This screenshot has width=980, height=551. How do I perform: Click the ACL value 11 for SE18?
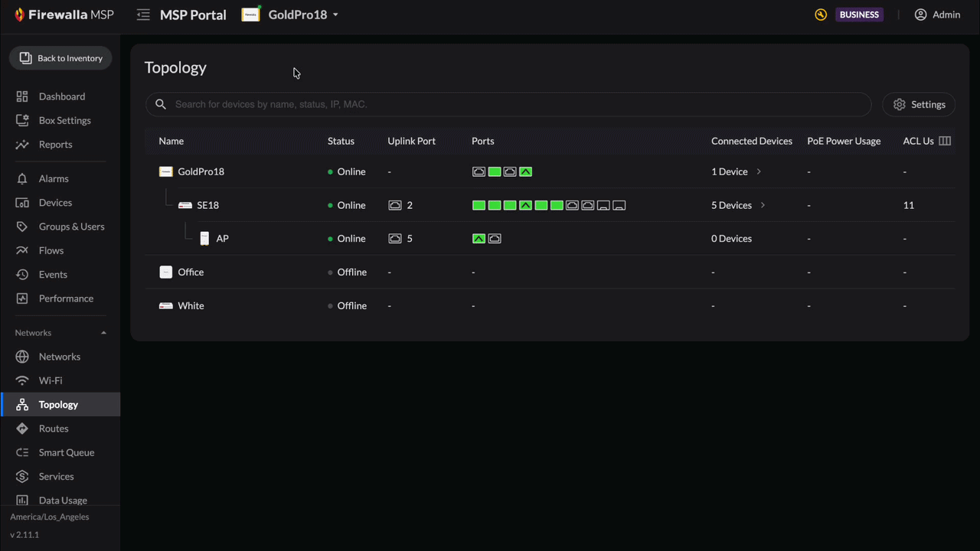909,205
